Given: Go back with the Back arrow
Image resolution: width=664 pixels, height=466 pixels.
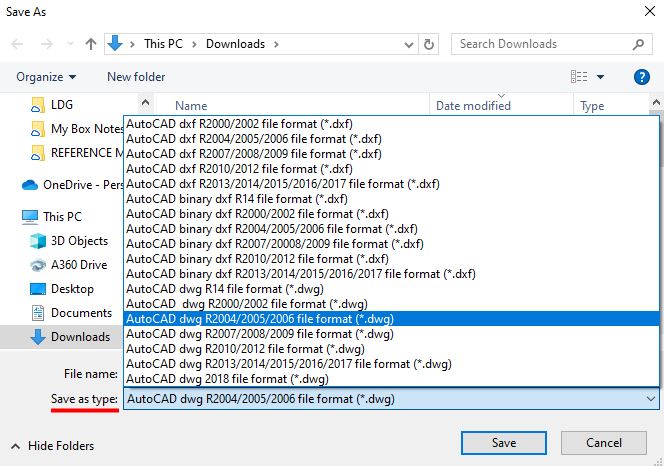Looking at the screenshot, I should click(17, 44).
